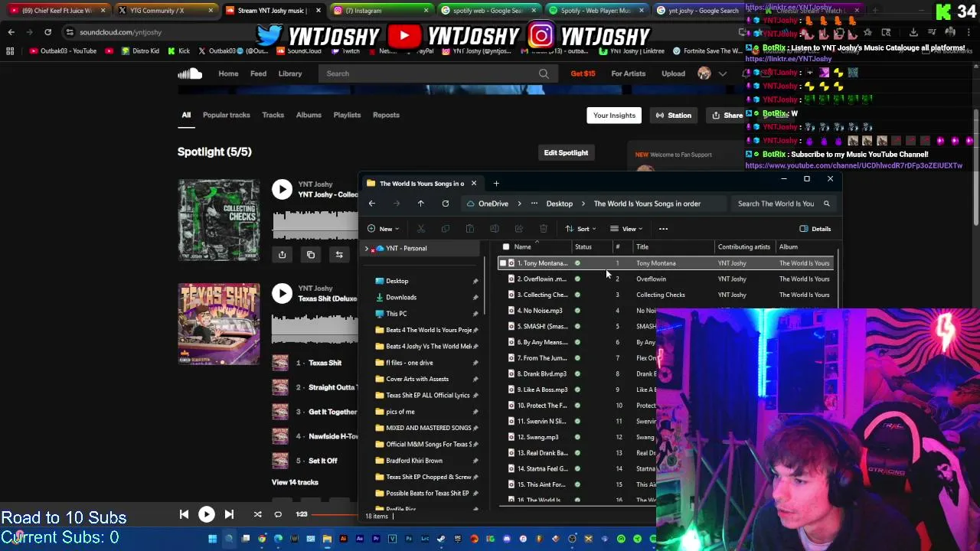Click in SoundCloud search input field

pos(429,73)
